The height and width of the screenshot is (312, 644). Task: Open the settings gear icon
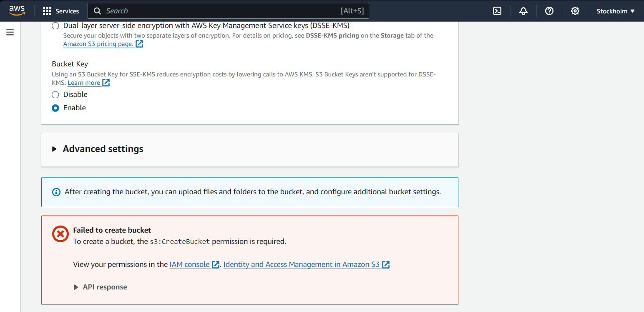tap(575, 11)
